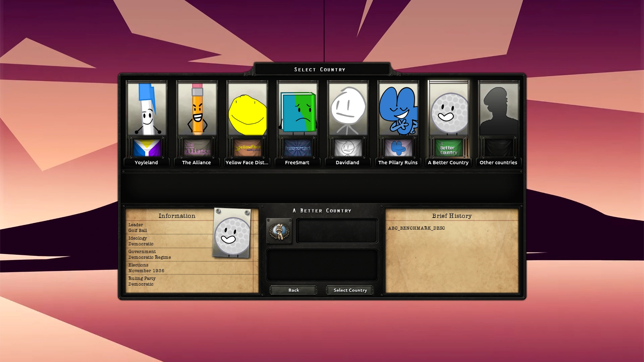Open the Other countries selector
This screenshot has height=362, width=644.
(499, 109)
